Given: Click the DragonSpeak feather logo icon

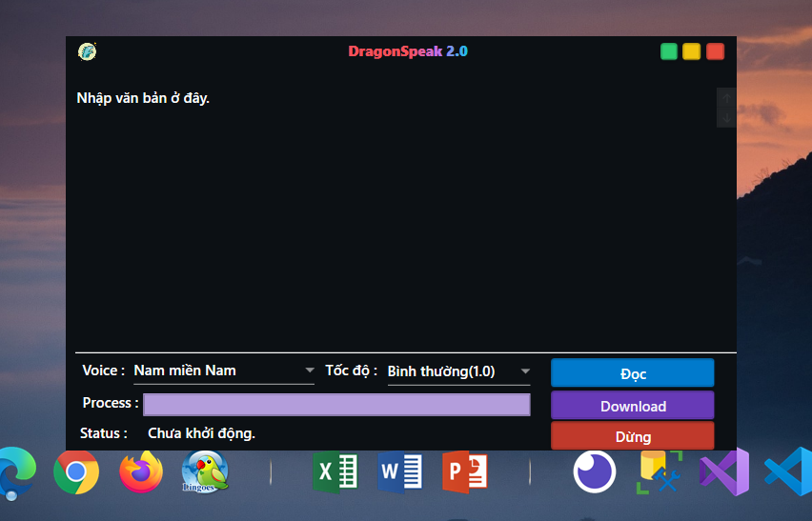Looking at the screenshot, I should click(87, 51).
